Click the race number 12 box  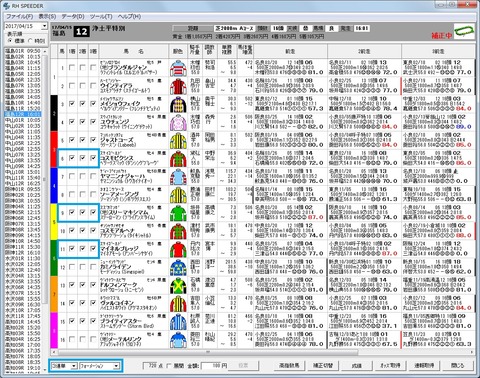pos(82,32)
